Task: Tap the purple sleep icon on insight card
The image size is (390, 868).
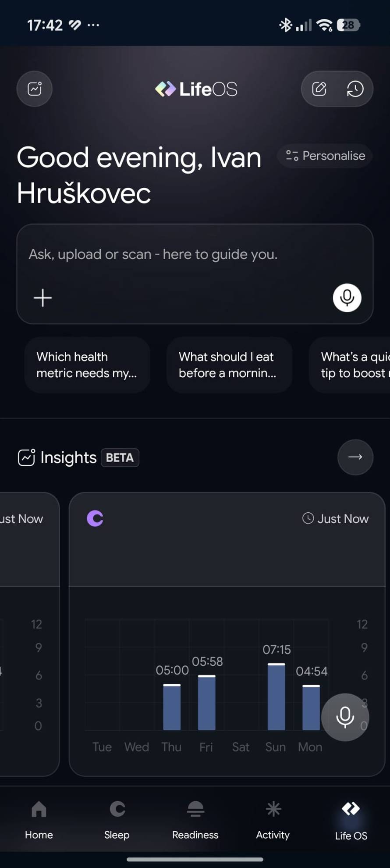Action: pyautogui.click(x=95, y=518)
